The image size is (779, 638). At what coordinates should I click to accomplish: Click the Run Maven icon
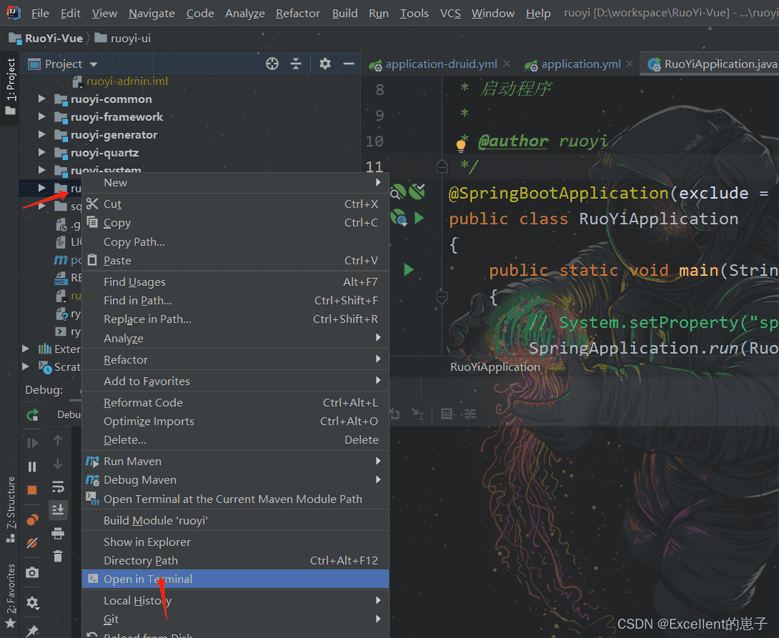92,461
